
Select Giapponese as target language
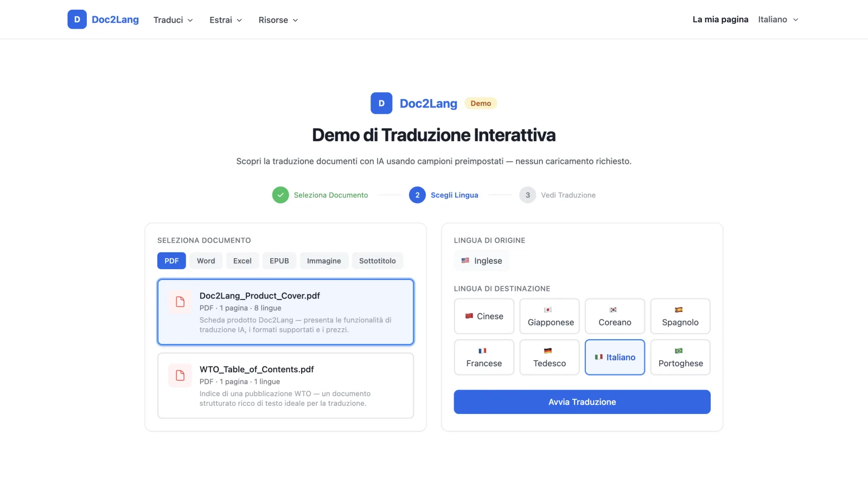tap(550, 316)
